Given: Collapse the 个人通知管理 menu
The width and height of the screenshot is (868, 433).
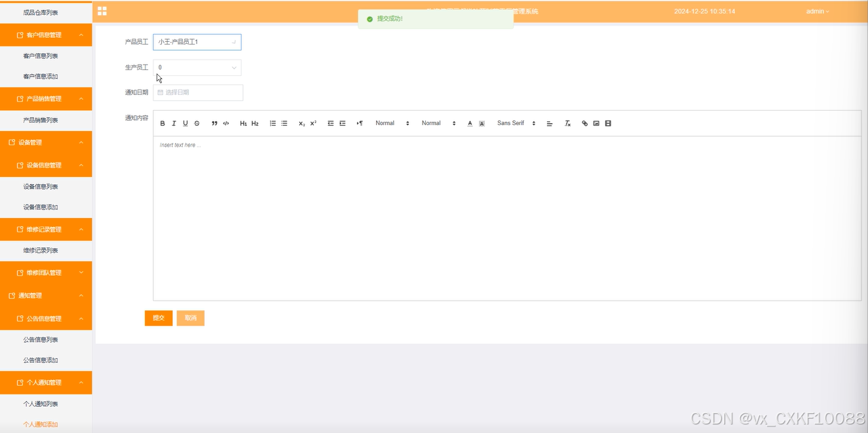Looking at the screenshot, I should [x=46, y=383].
